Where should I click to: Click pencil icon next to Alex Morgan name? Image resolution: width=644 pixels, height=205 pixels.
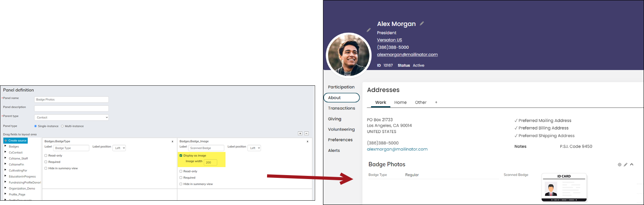click(422, 24)
